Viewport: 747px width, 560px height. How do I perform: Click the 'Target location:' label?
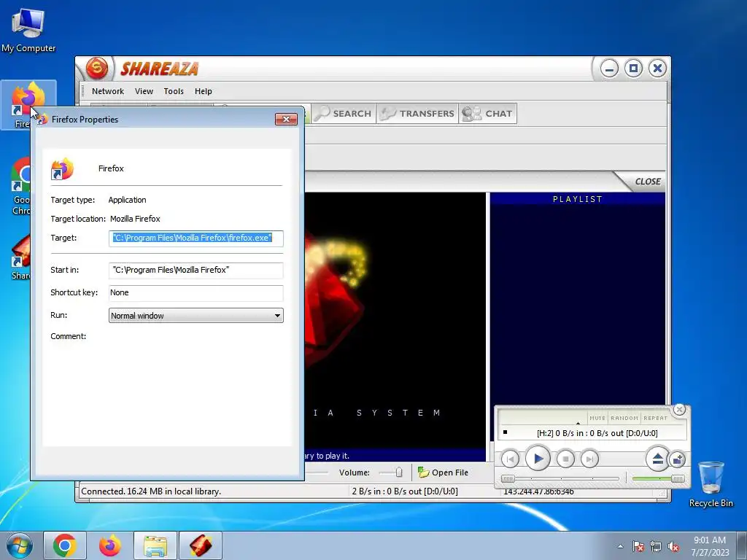[78, 219]
